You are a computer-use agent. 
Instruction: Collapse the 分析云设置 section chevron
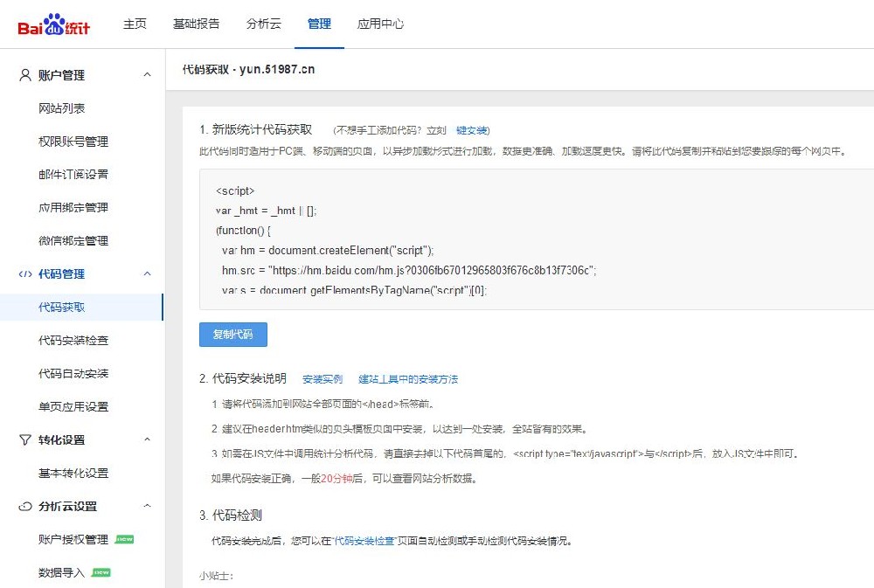point(147,507)
